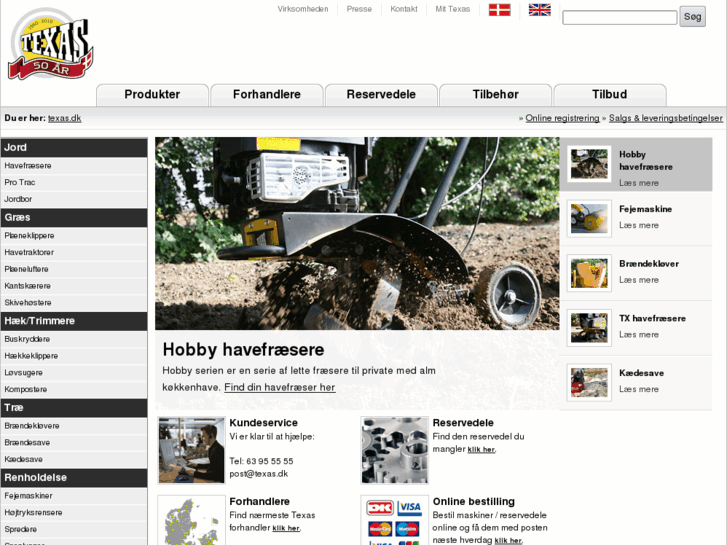Open the Forhandlere tab

pos(267,95)
